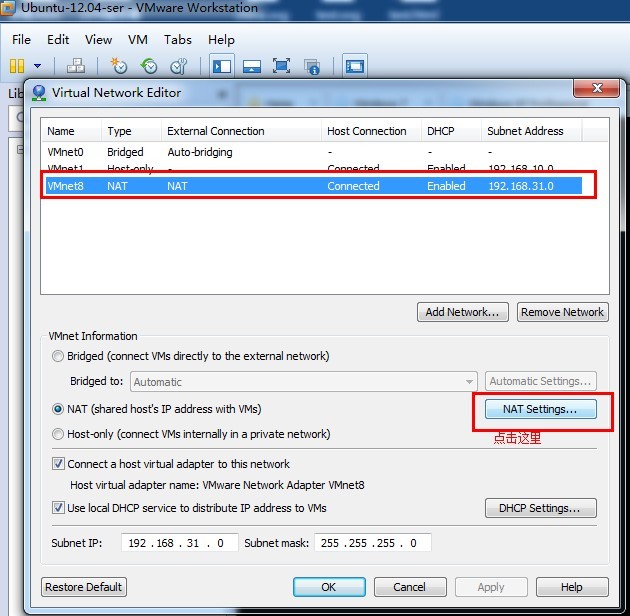Click the DHCP Settings button
Screen dimensions: 630x616
(x=540, y=508)
